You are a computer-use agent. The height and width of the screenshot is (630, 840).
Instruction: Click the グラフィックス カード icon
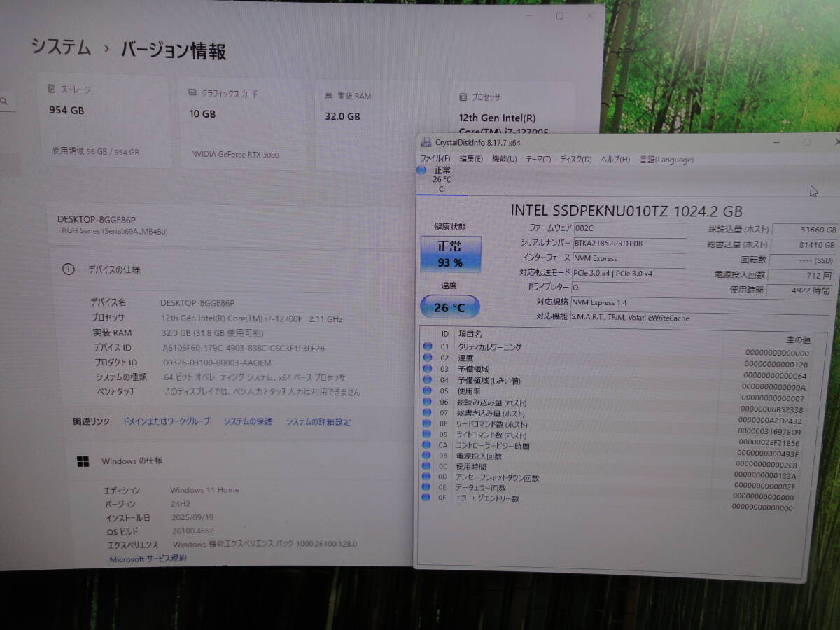(x=192, y=92)
